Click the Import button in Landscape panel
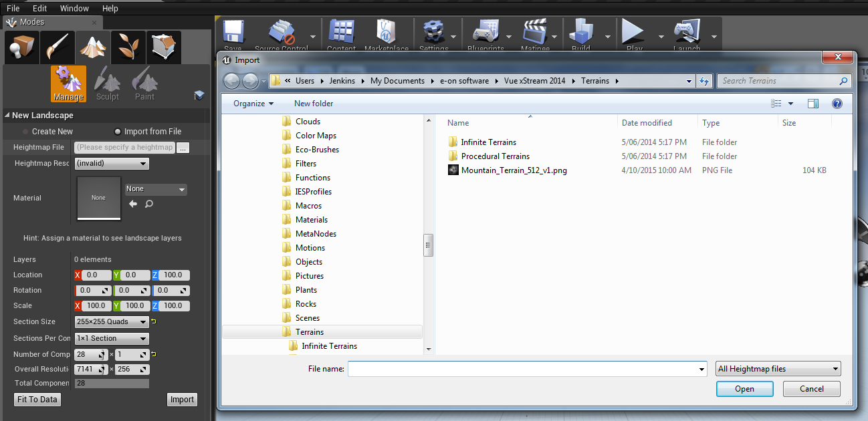 coord(182,400)
